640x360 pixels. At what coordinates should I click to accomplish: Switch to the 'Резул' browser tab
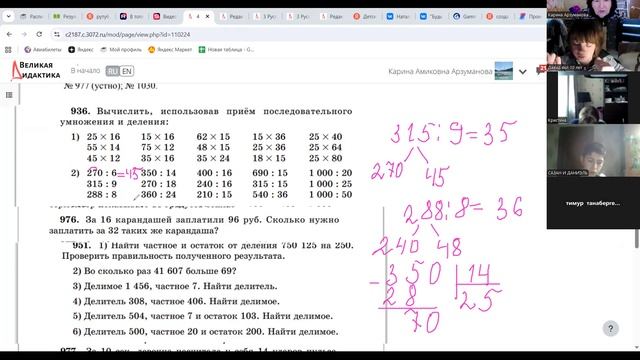[65, 17]
